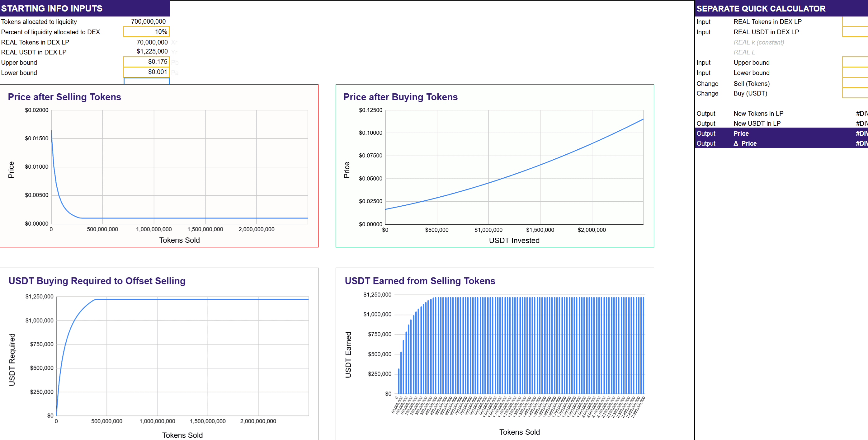Select the Price after Selling Tokens chart title
The height and width of the screenshot is (440, 868).
(x=64, y=97)
